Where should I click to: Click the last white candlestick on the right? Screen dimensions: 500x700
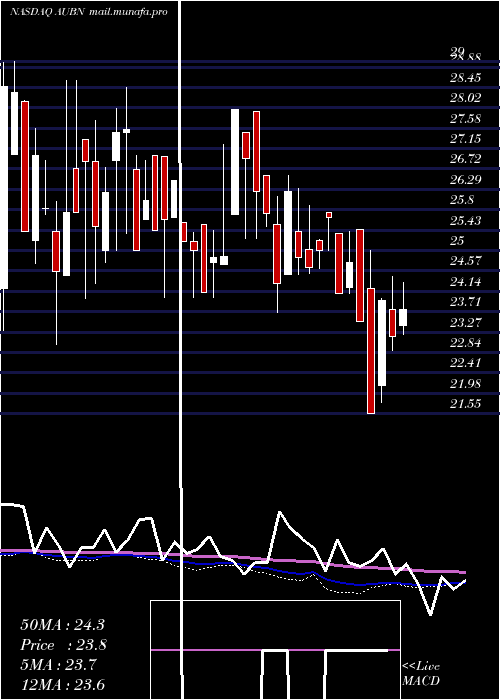click(403, 317)
